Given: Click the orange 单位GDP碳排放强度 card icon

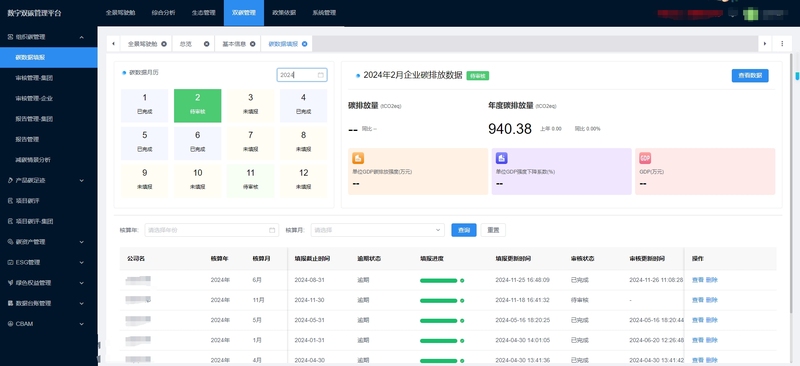Looking at the screenshot, I should click(x=359, y=158).
